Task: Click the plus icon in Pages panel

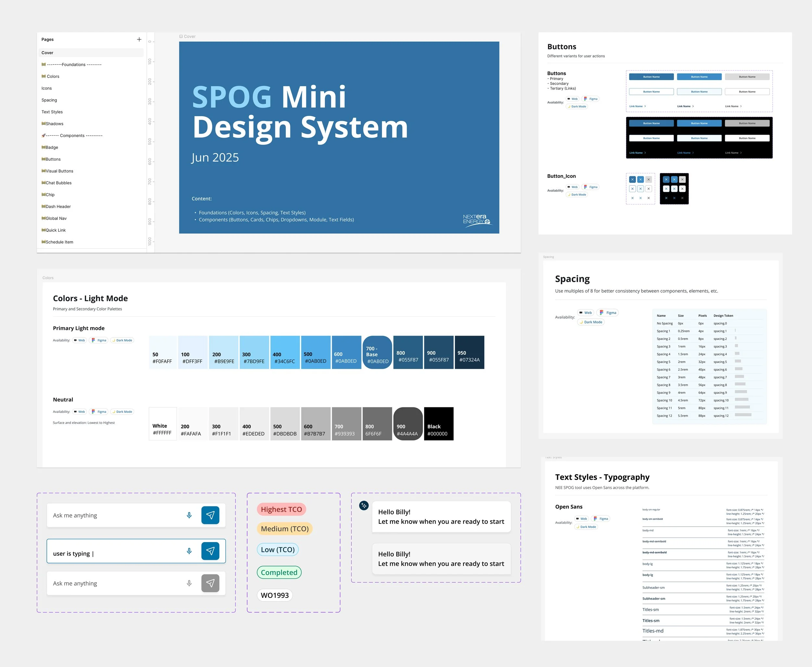Action: pos(139,39)
